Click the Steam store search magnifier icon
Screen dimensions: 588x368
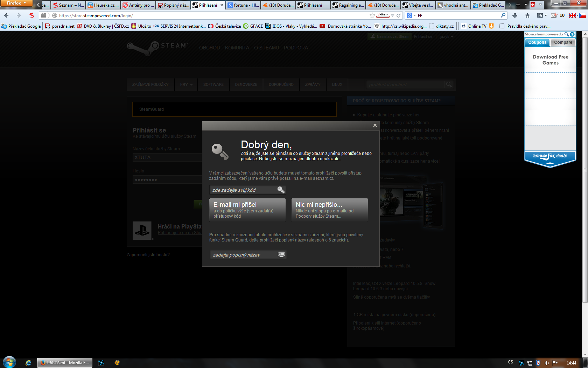tap(449, 84)
